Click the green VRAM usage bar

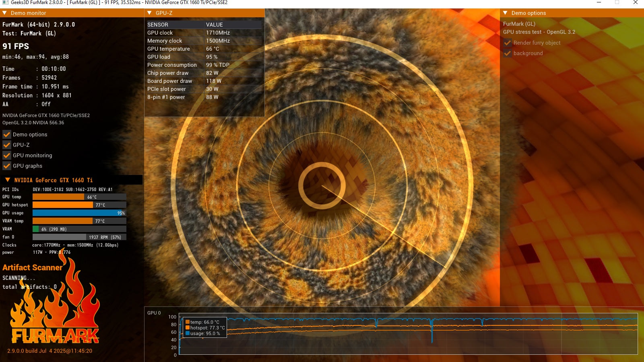click(36, 229)
